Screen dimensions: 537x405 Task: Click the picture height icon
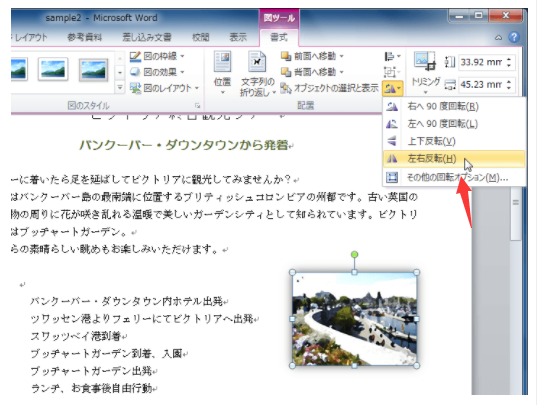point(449,62)
